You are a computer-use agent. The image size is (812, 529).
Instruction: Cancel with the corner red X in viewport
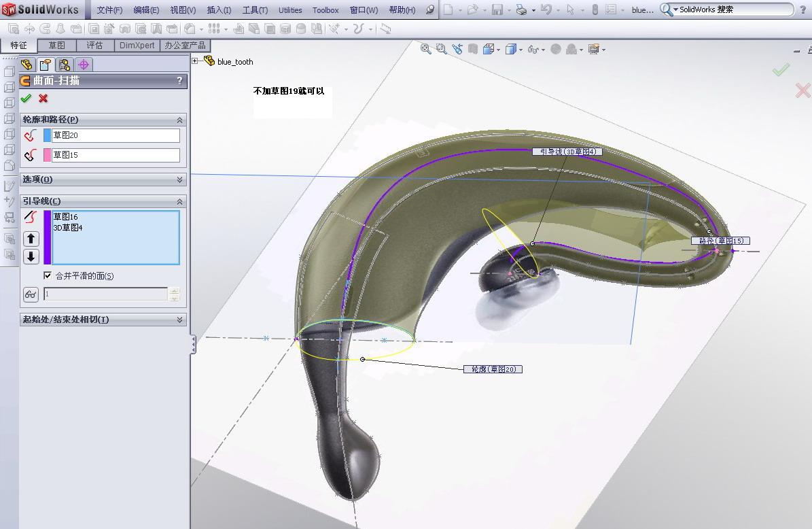pyautogui.click(x=802, y=90)
